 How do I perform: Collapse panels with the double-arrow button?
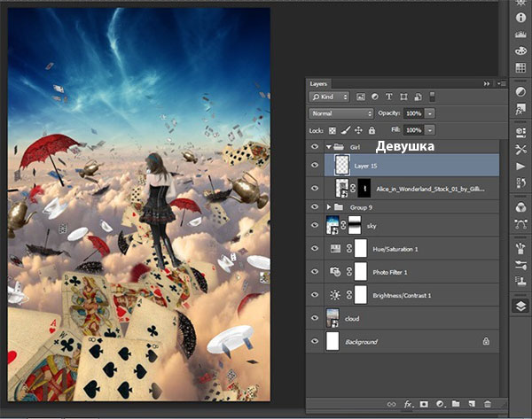487,83
